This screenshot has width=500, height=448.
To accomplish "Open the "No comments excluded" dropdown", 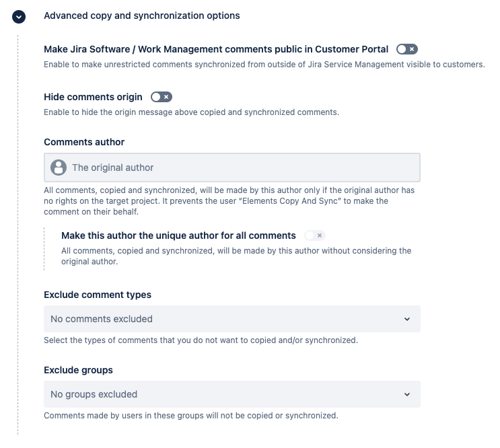I will pyautogui.click(x=231, y=319).
